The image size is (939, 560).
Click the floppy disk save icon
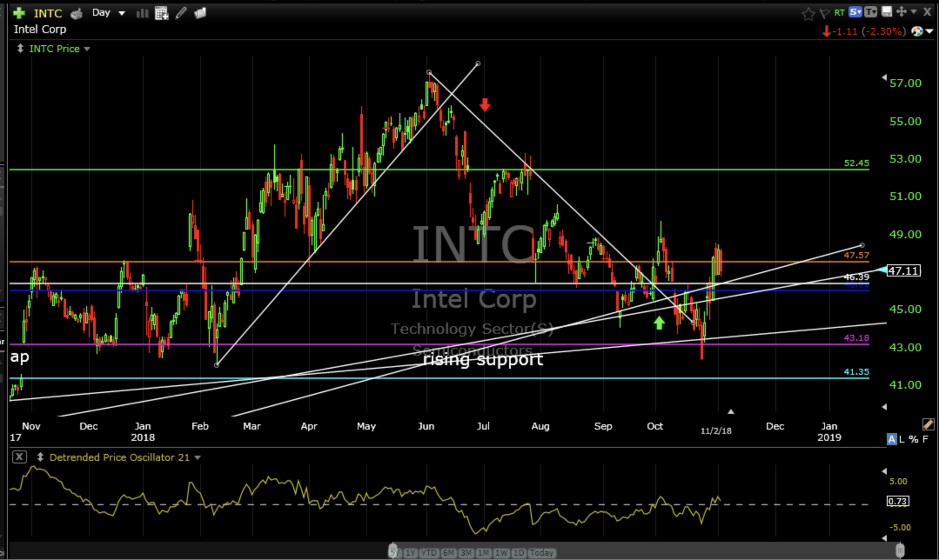pos(886,12)
